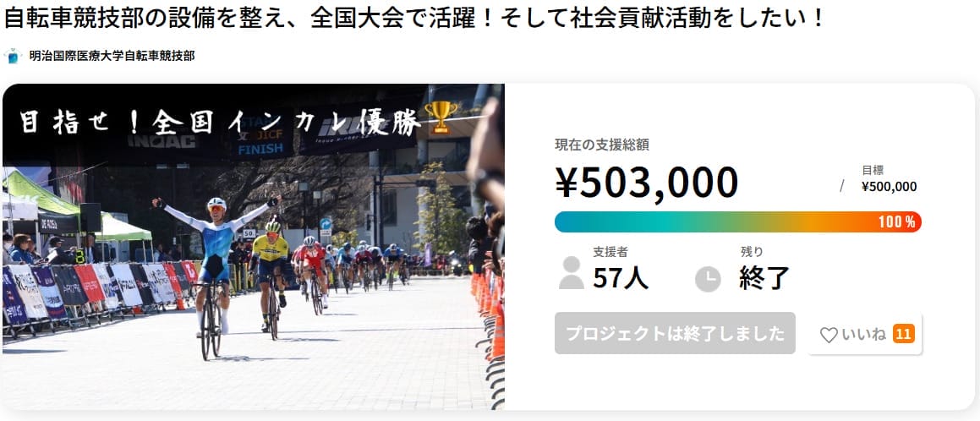Click the orange 11 likes count badge

[x=904, y=334]
